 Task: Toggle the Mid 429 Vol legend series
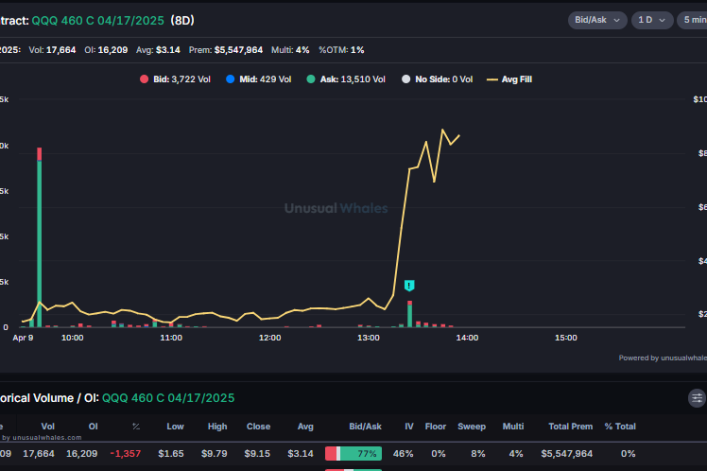(x=258, y=79)
